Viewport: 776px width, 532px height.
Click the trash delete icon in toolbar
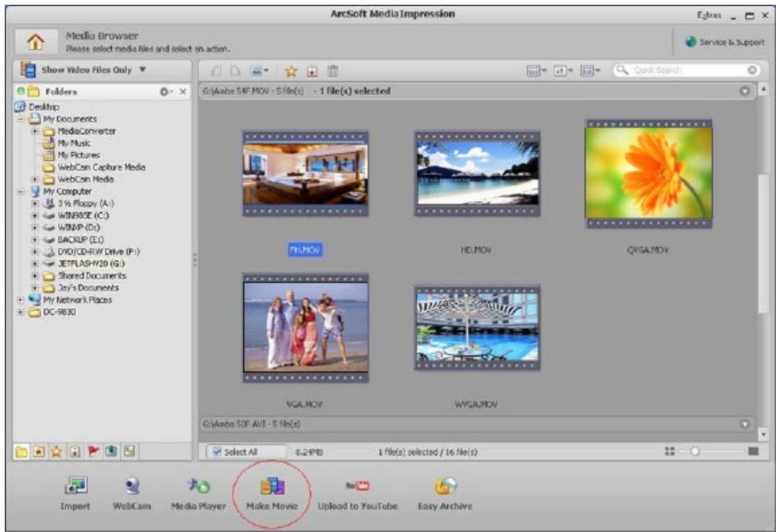tap(333, 71)
